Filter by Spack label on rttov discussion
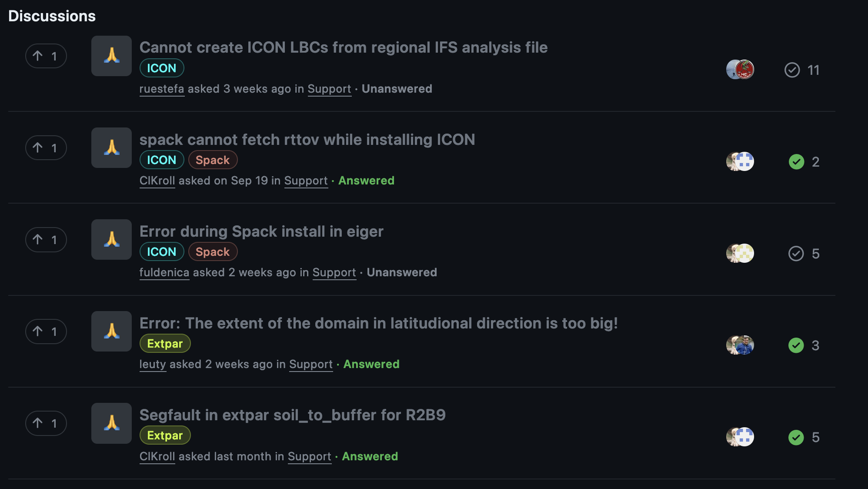 [x=213, y=160]
